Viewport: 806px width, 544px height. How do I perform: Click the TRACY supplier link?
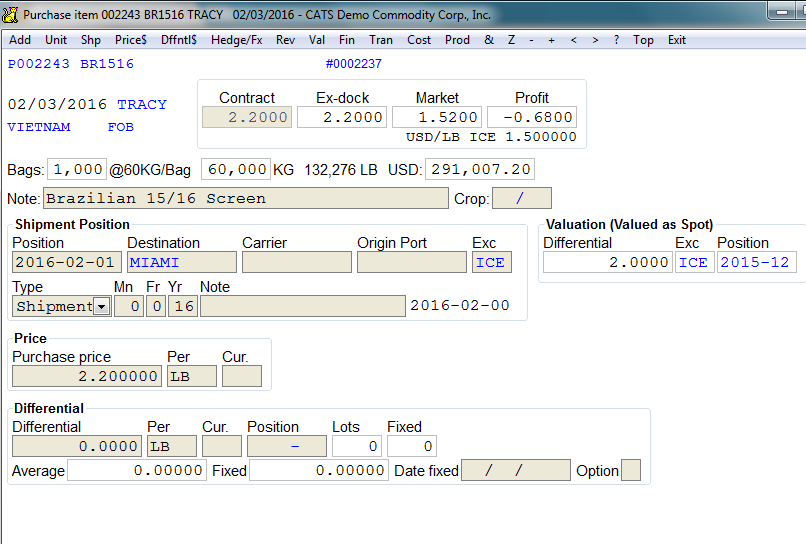click(x=142, y=104)
